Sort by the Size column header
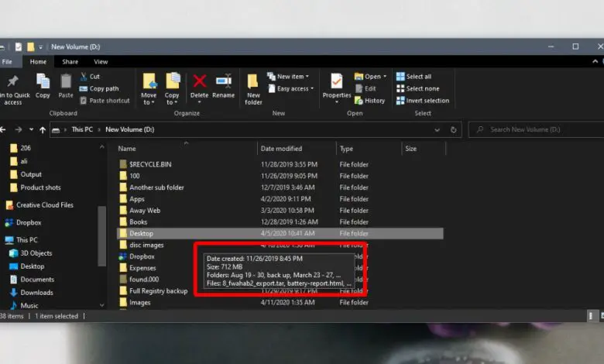Viewport: 604px width, 364px height. 410,148
